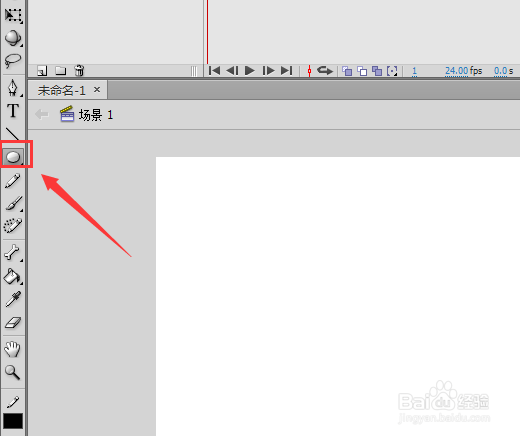Create a new layer in timeline
Image resolution: width=520 pixels, height=436 pixels.
click(42, 71)
